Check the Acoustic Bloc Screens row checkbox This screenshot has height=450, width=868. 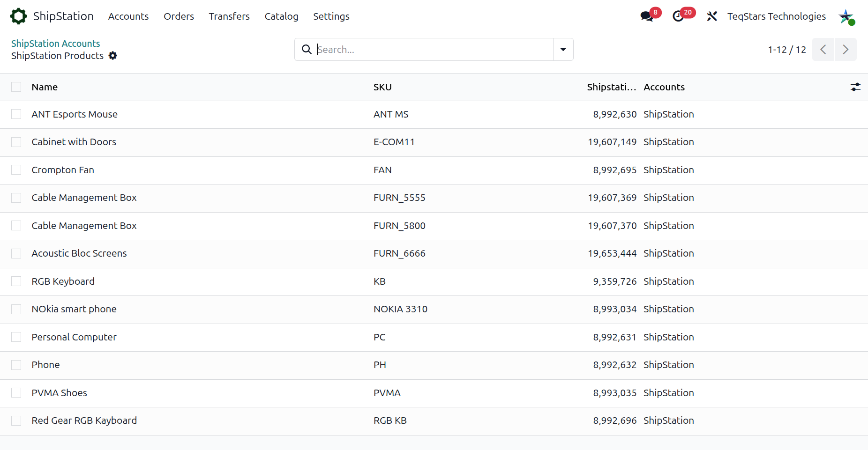click(16, 254)
